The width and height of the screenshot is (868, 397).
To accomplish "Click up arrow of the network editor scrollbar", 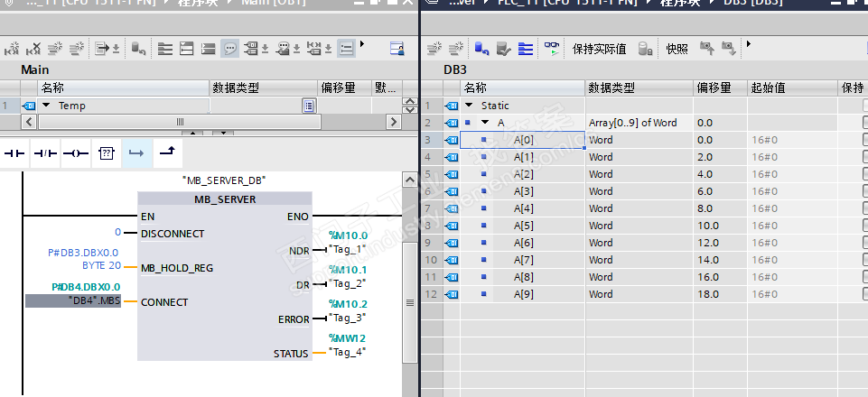I will [410, 180].
